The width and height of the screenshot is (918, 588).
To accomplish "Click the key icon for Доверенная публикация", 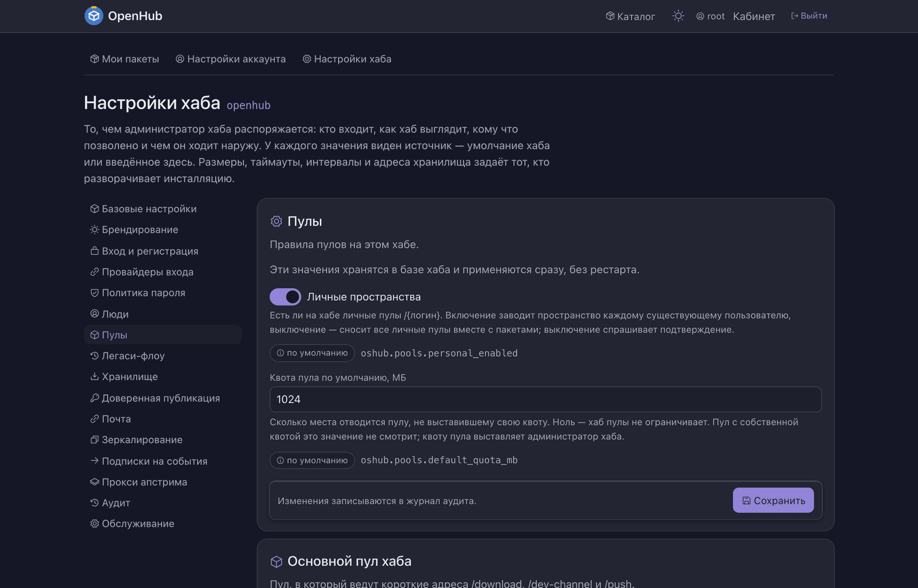I will coord(95,398).
